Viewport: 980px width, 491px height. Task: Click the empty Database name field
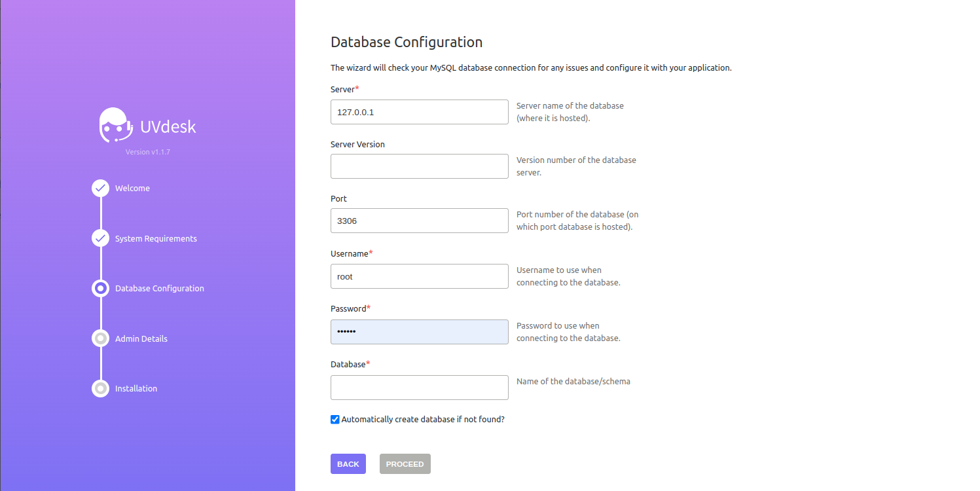420,388
